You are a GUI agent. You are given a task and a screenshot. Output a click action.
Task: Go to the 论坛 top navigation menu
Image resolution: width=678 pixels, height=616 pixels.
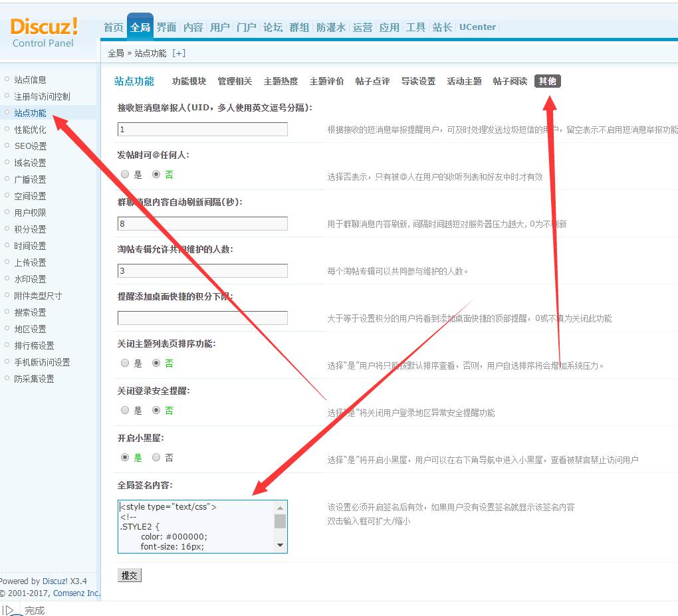coord(273,27)
